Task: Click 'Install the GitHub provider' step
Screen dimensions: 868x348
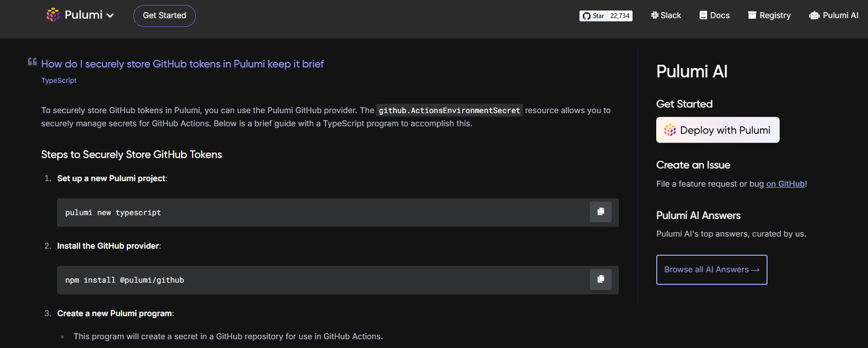Action: pos(108,246)
